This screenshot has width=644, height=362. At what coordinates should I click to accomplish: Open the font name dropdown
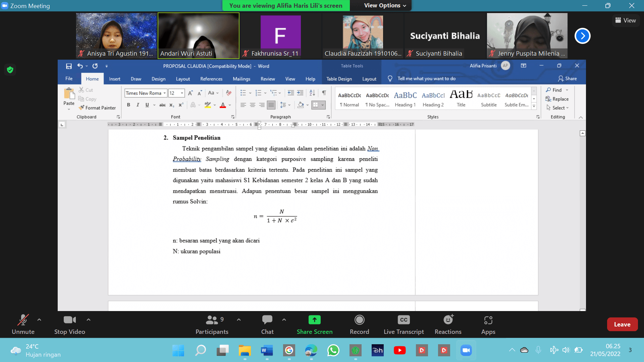[165, 93]
